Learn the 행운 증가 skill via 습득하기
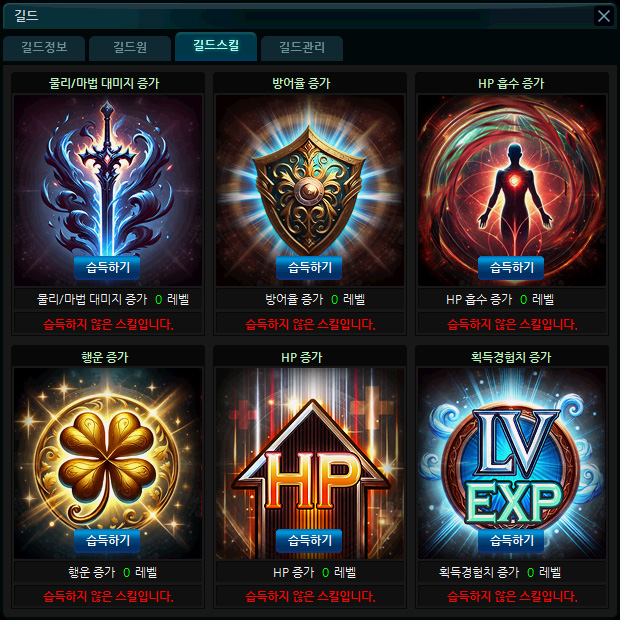 point(107,541)
